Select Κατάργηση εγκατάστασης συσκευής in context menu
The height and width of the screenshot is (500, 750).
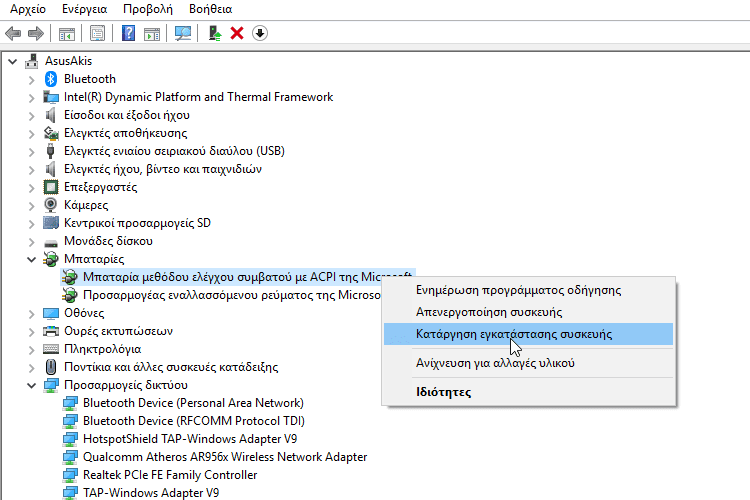pos(529,334)
